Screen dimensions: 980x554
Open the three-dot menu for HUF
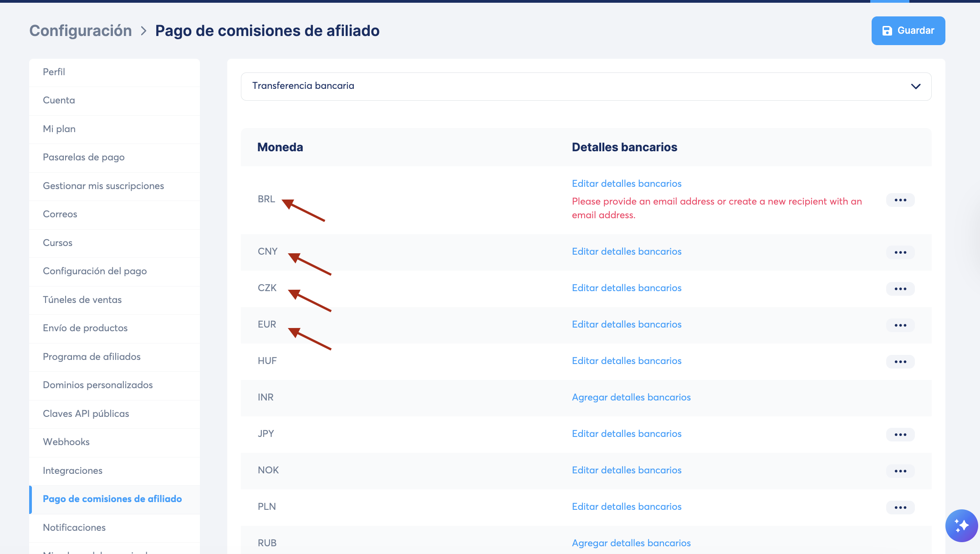pyautogui.click(x=900, y=362)
